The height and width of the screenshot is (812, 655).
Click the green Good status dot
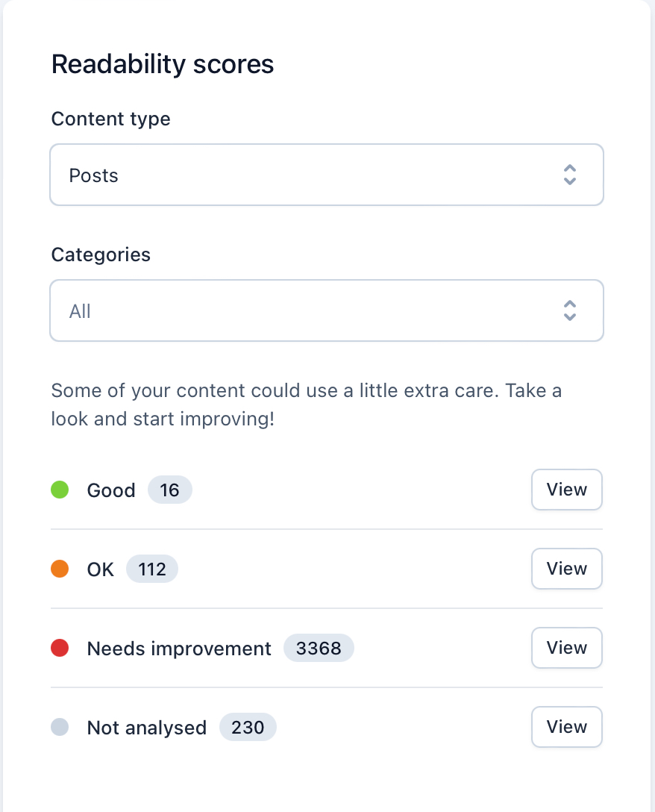point(60,490)
